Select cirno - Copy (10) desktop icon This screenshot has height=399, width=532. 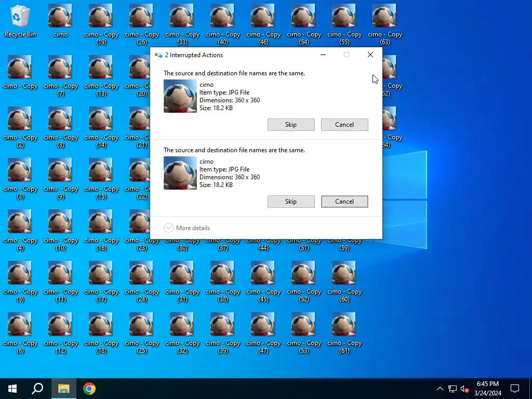(x=61, y=230)
